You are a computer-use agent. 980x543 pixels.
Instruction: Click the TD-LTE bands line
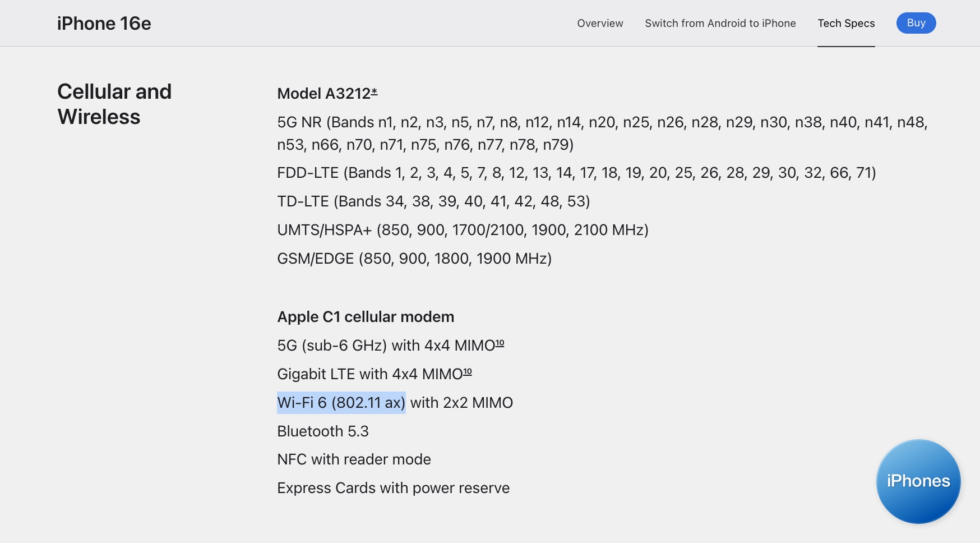[433, 201]
